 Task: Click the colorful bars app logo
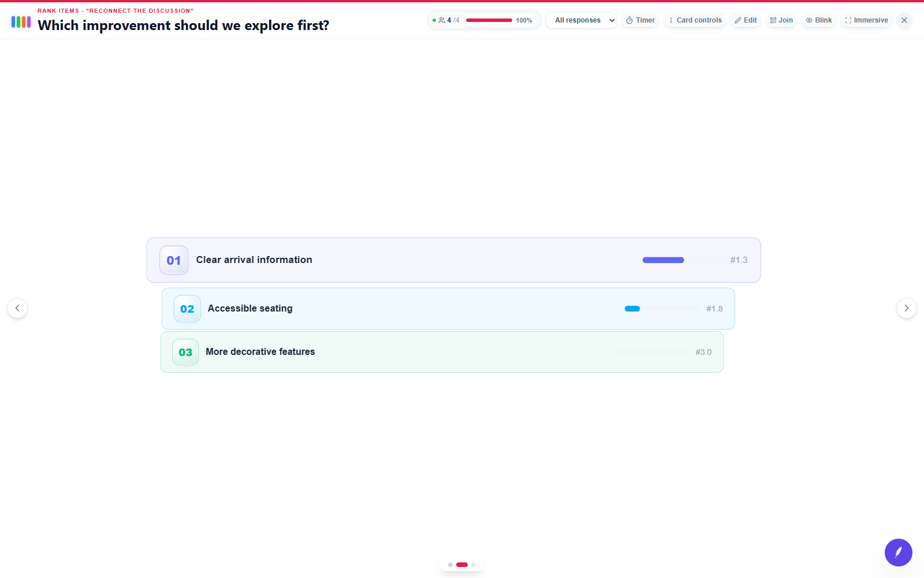pos(21,22)
